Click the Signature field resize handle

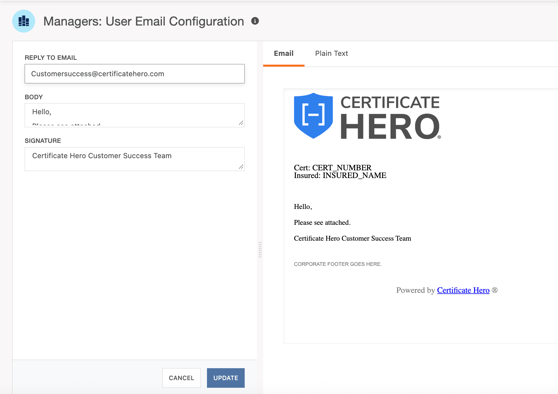(x=241, y=167)
